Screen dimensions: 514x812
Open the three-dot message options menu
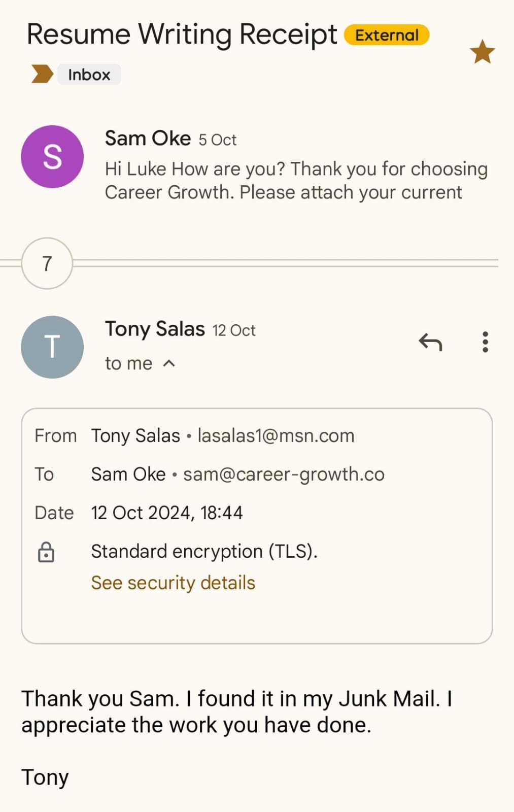click(x=485, y=342)
